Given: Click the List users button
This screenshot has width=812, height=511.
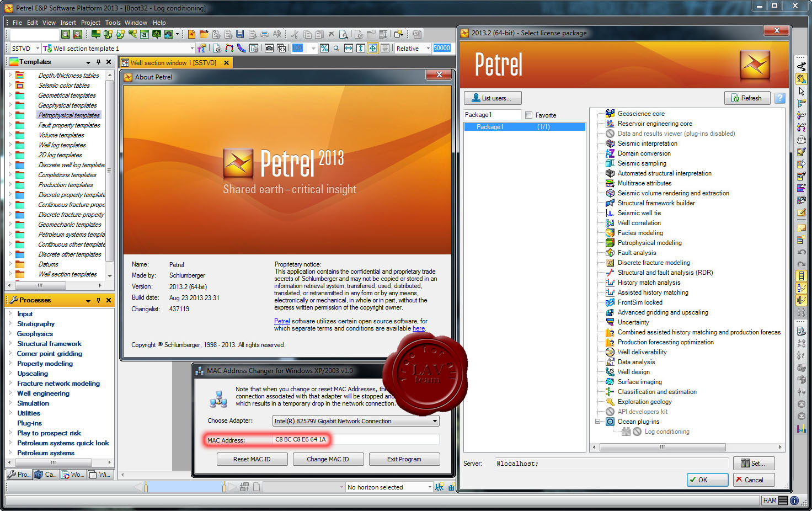Looking at the screenshot, I should point(493,98).
